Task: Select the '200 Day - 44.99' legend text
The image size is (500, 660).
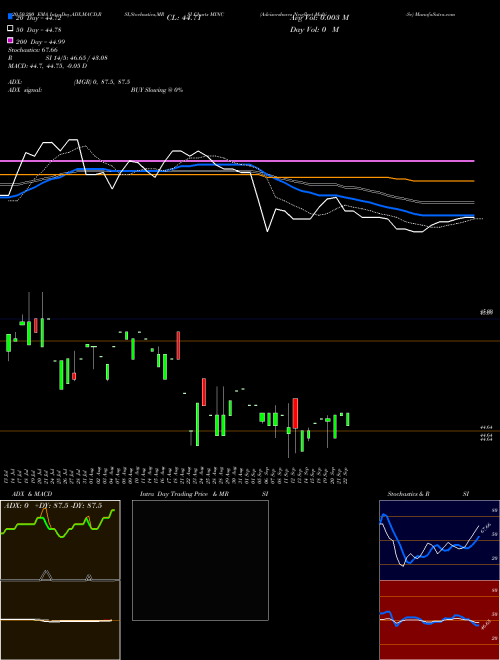Action: [40, 42]
